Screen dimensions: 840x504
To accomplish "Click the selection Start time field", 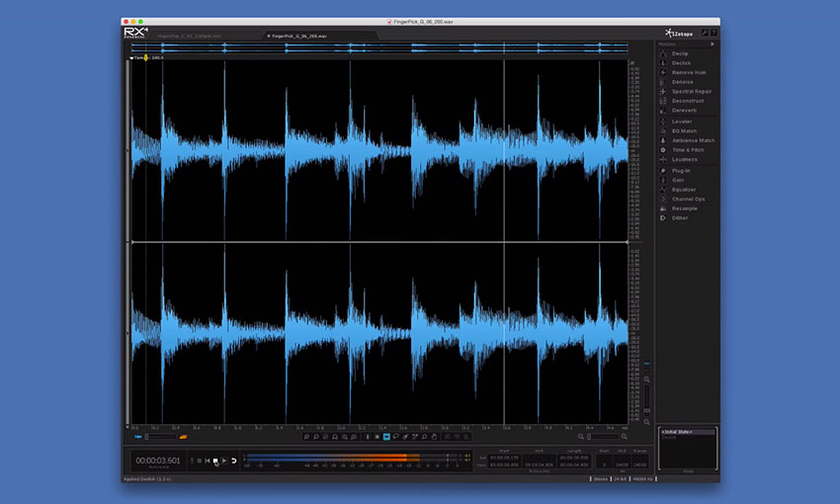I will coord(504,458).
